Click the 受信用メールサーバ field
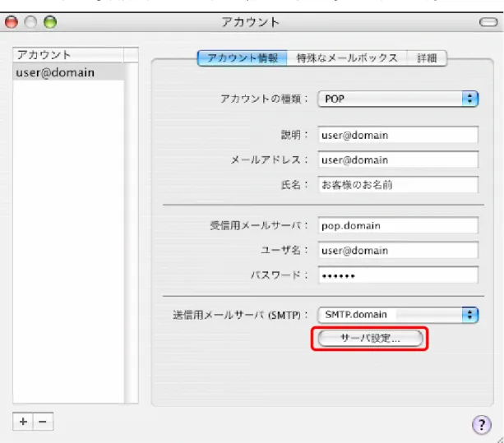Image resolution: width=504 pixels, height=443 pixels. coord(398,225)
